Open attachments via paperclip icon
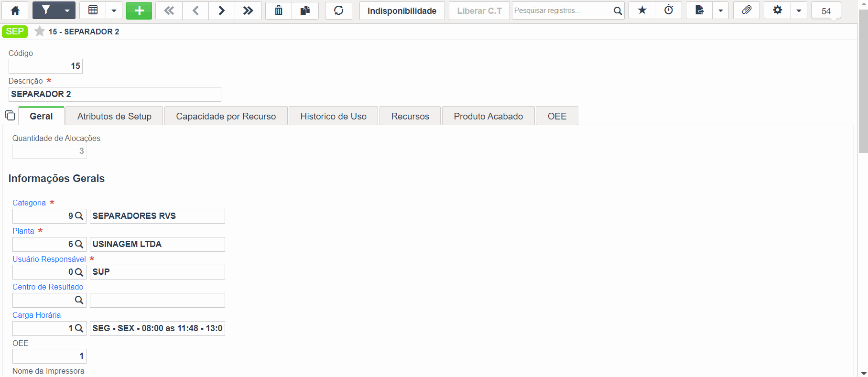The image size is (868, 377). (747, 11)
